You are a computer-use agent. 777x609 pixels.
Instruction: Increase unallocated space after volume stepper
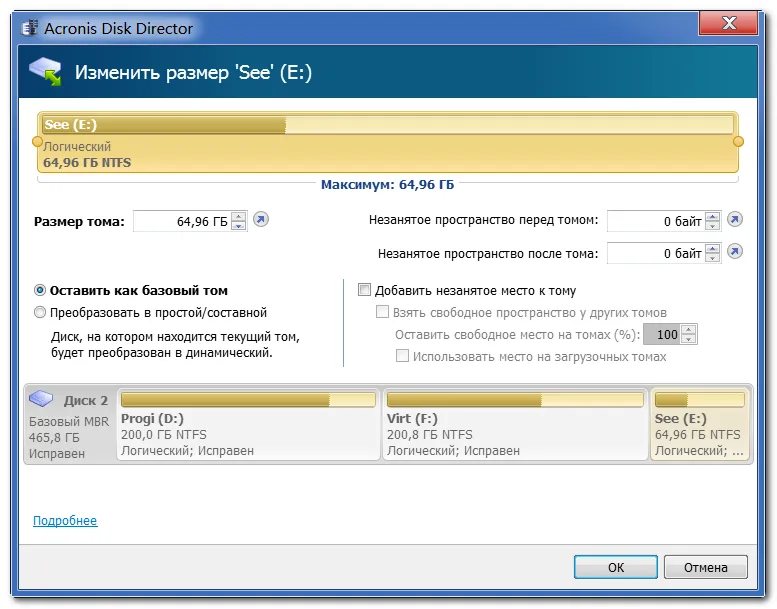click(713, 248)
